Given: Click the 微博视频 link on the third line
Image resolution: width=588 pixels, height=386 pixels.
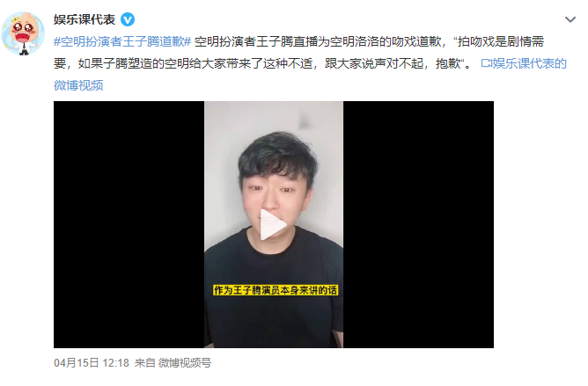Looking at the screenshot, I should [x=78, y=85].
